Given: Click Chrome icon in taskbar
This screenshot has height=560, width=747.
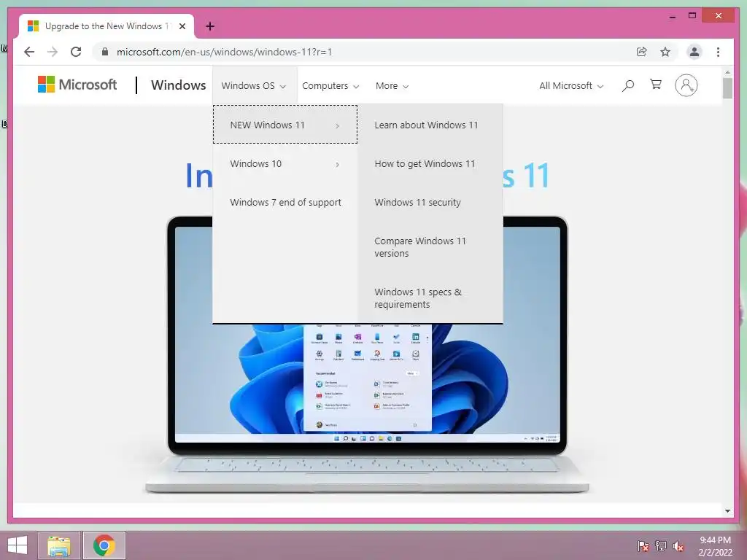Looking at the screenshot, I should [x=104, y=545].
